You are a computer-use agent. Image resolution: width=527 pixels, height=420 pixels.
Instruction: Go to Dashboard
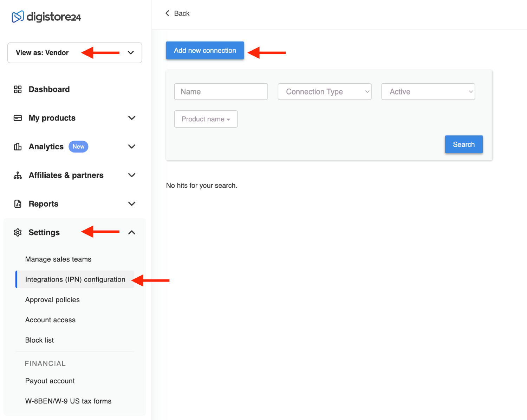(49, 89)
